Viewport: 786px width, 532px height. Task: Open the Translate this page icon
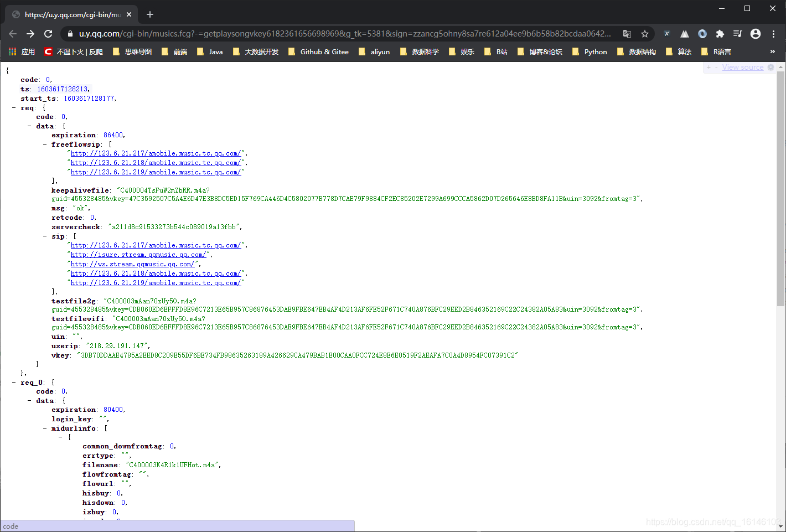(627, 34)
